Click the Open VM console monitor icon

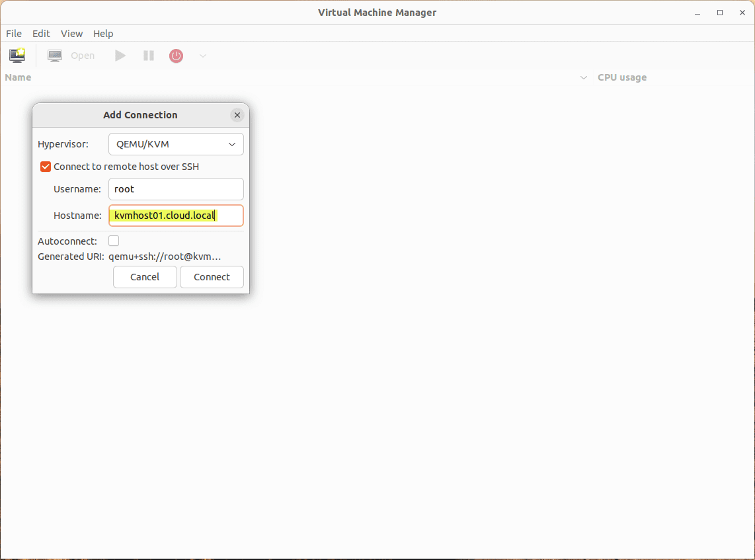coord(54,56)
